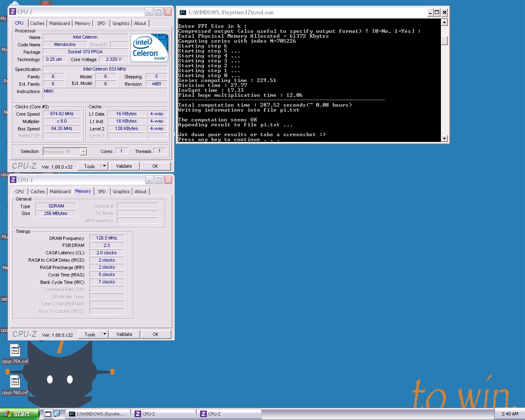Select the cpuz-760.cvf desktop file icon
The height and width of the screenshot is (420, 525).
[15, 382]
